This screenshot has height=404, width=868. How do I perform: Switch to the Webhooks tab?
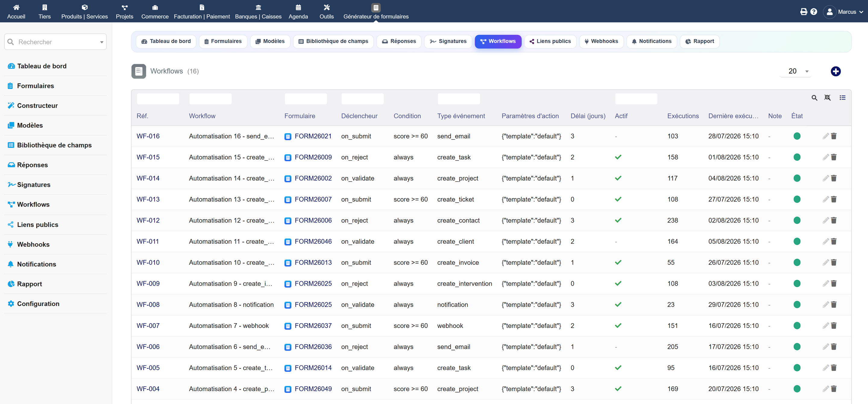click(601, 41)
